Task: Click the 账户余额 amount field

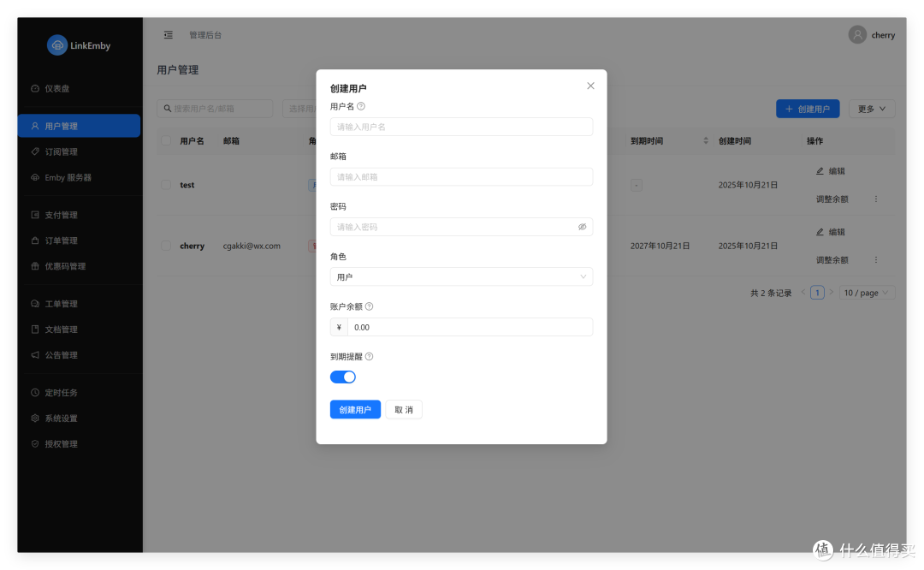Action: coord(470,327)
